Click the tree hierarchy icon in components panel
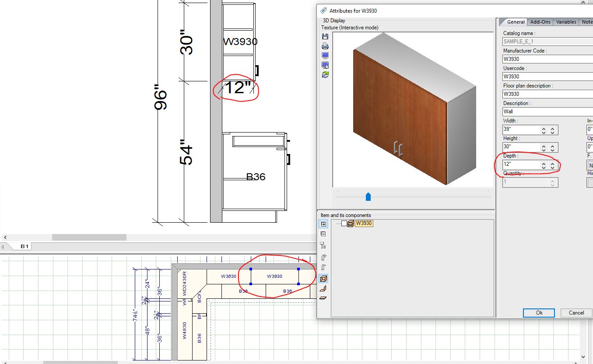Image resolution: width=593 pixels, height=364 pixels. (323, 245)
